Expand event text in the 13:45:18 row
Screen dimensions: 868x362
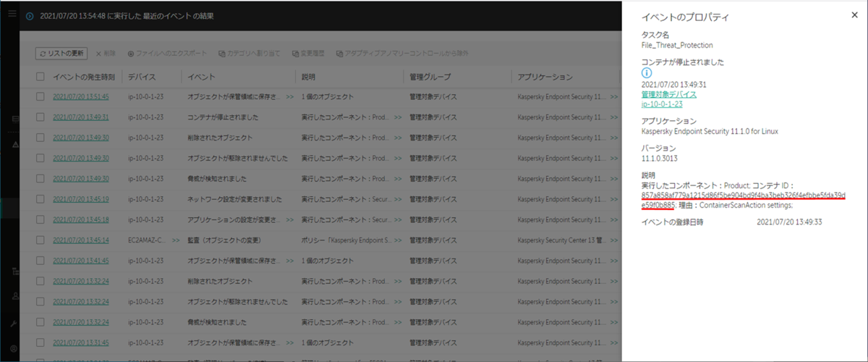(289, 219)
